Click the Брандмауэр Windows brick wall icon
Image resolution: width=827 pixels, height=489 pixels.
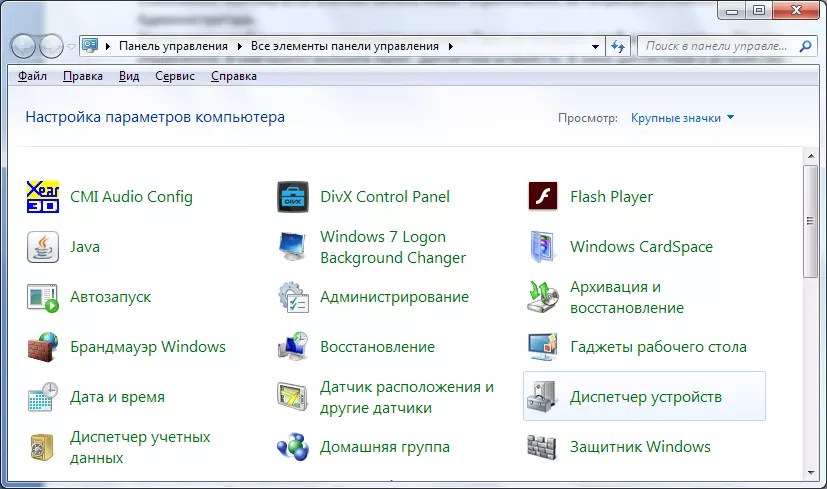pyautogui.click(x=43, y=347)
